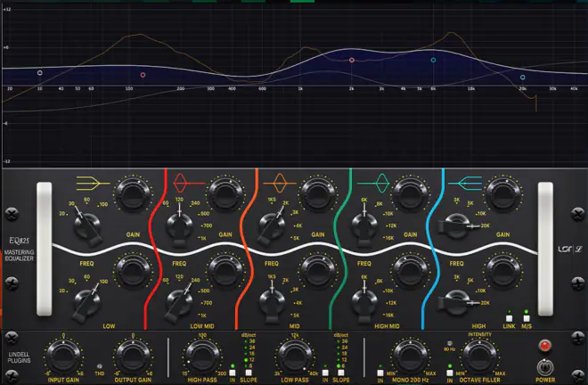Enable the High Pass IN button
The height and width of the screenshot is (385, 588).
tap(233, 373)
